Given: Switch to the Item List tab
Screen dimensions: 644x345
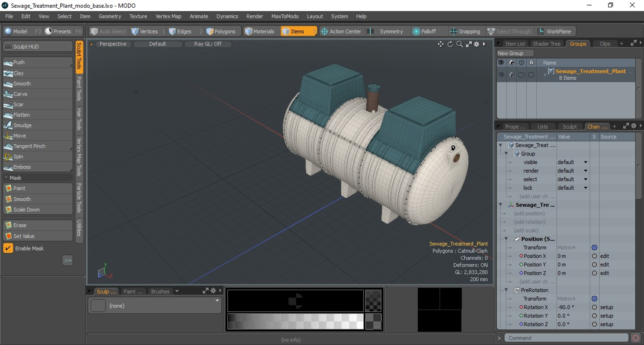Looking at the screenshot, I should coord(515,44).
